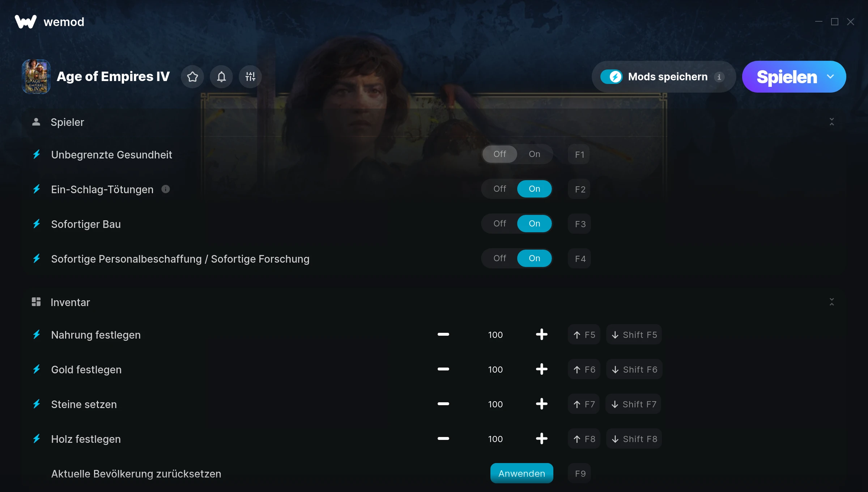Viewport: 868px width, 492px height.
Task: Increase Nahrung festlegen with the plus icon
Action: [541, 335]
